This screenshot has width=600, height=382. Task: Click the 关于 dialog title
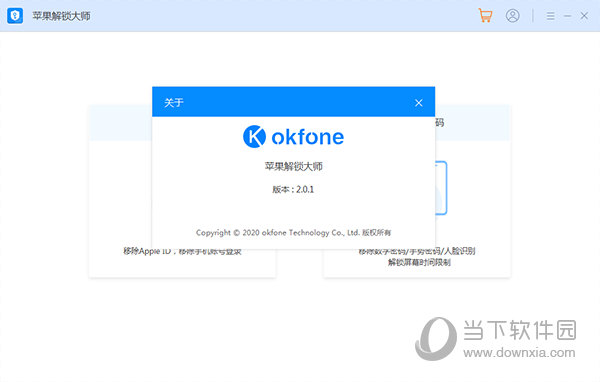pos(174,103)
